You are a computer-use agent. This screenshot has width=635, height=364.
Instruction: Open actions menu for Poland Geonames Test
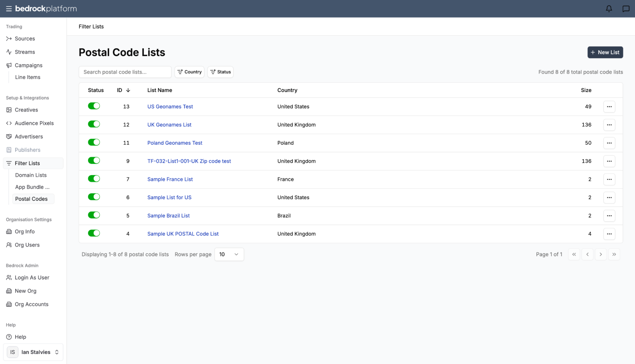tap(609, 143)
